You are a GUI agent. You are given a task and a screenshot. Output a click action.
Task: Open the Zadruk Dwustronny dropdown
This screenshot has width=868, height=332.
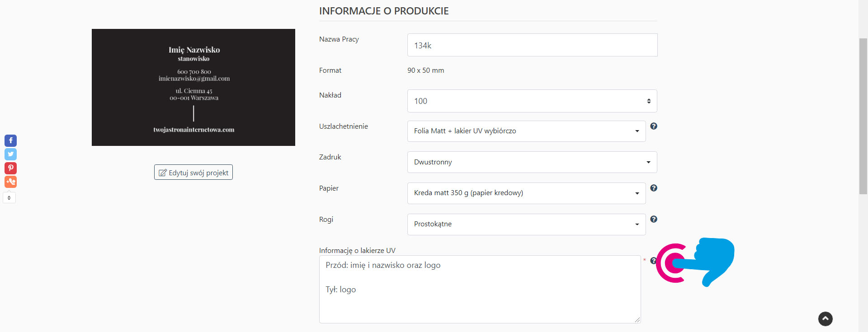(532, 162)
